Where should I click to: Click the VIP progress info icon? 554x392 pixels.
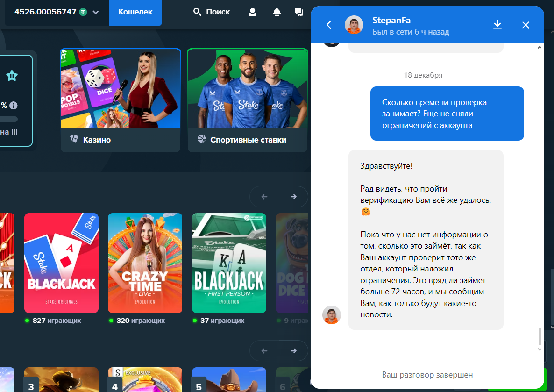point(14,105)
